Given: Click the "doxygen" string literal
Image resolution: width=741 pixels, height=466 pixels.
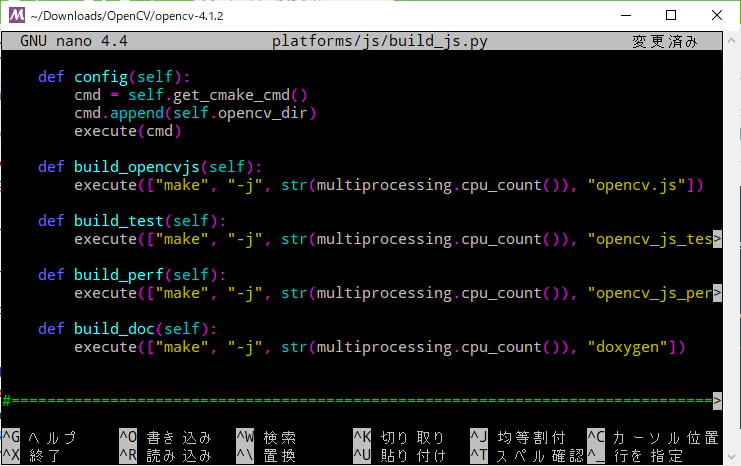Looking at the screenshot, I should pos(627,347).
